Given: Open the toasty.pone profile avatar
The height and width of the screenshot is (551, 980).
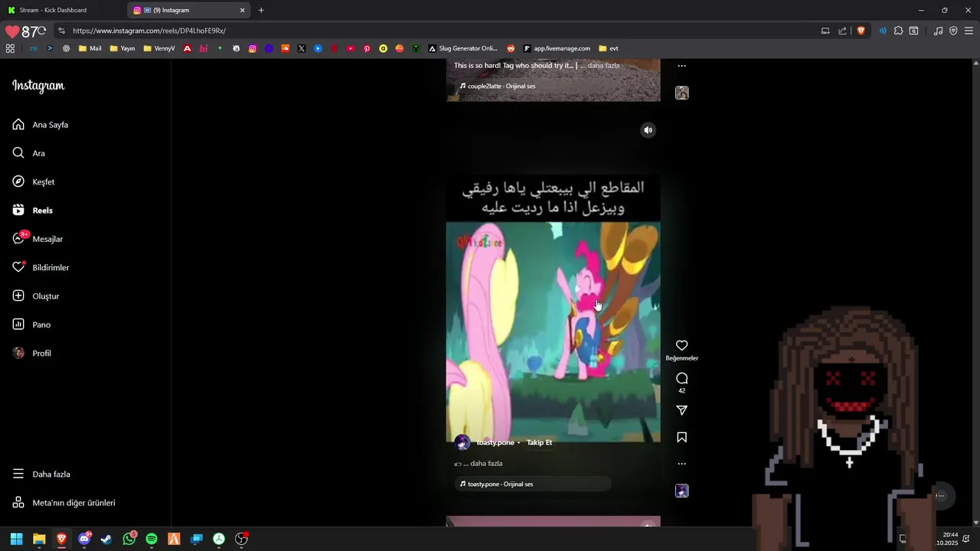Looking at the screenshot, I should point(462,442).
